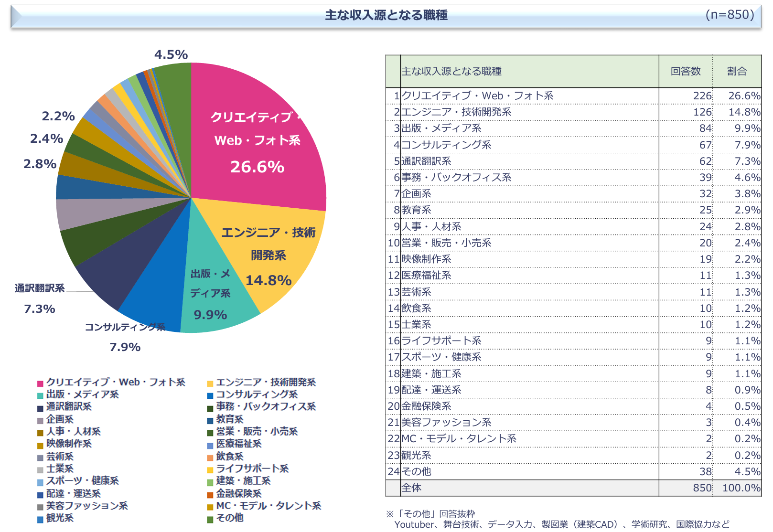Select table row MC・モデル・タレント系
The image size is (773, 532).
coord(573,439)
